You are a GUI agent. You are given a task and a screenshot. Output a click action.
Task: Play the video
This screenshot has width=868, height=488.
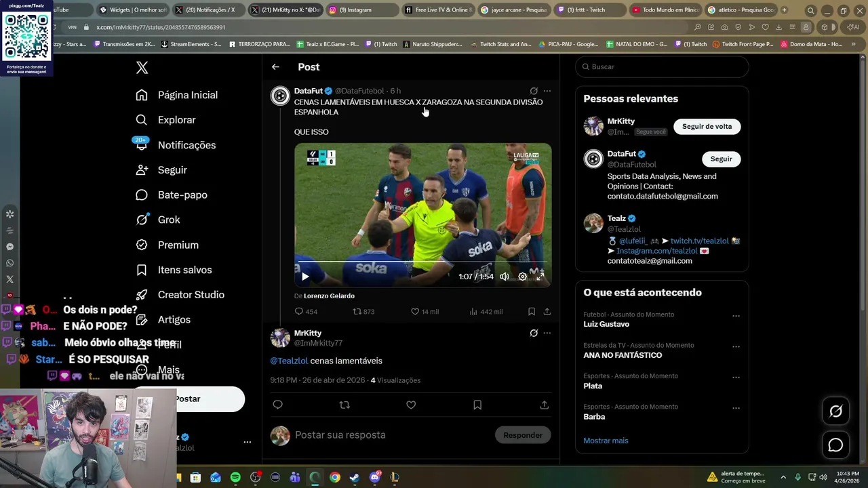point(305,277)
